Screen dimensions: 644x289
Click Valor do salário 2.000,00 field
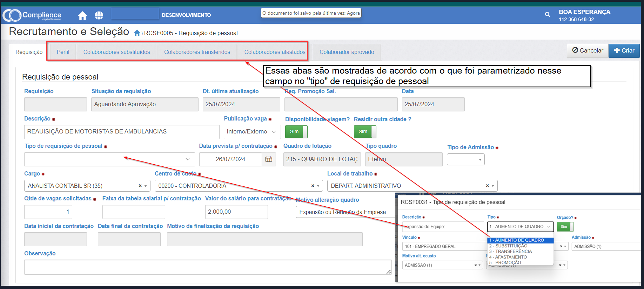tap(236, 212)
